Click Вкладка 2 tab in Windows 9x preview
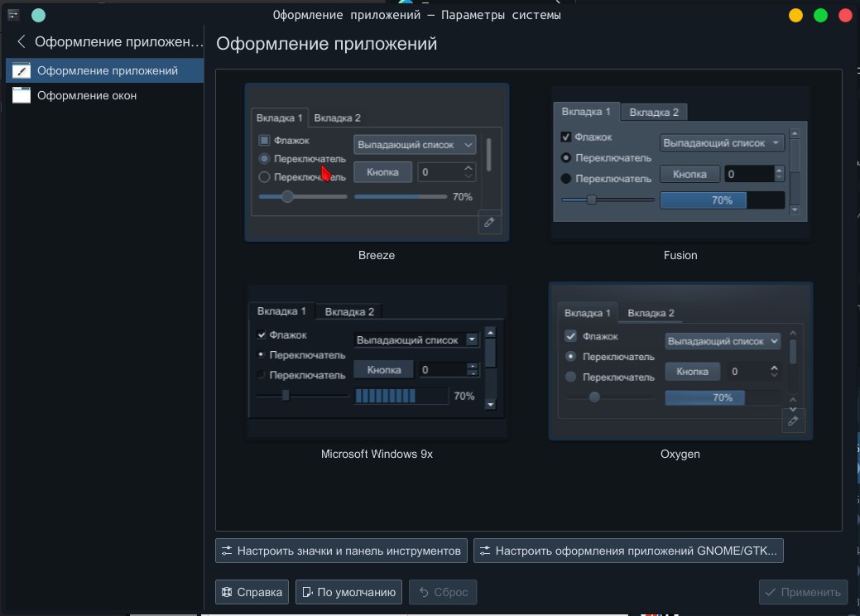The width and height of the screenshot is (860, 616). (x=349, y=311)
